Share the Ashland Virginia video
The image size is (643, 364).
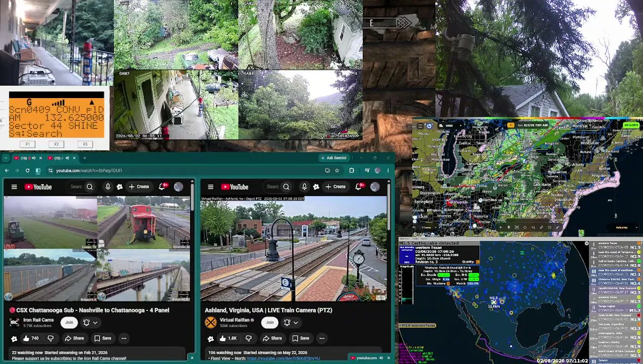[272, 338]
